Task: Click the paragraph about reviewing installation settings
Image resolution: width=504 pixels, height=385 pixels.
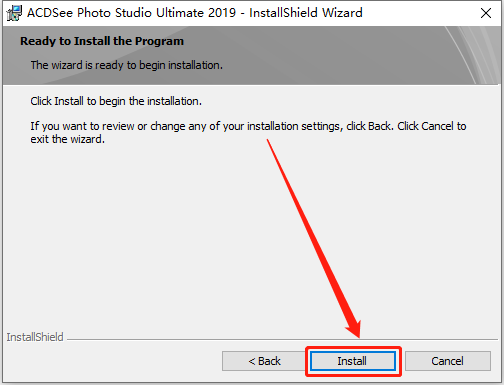Action: click(248, 132)
